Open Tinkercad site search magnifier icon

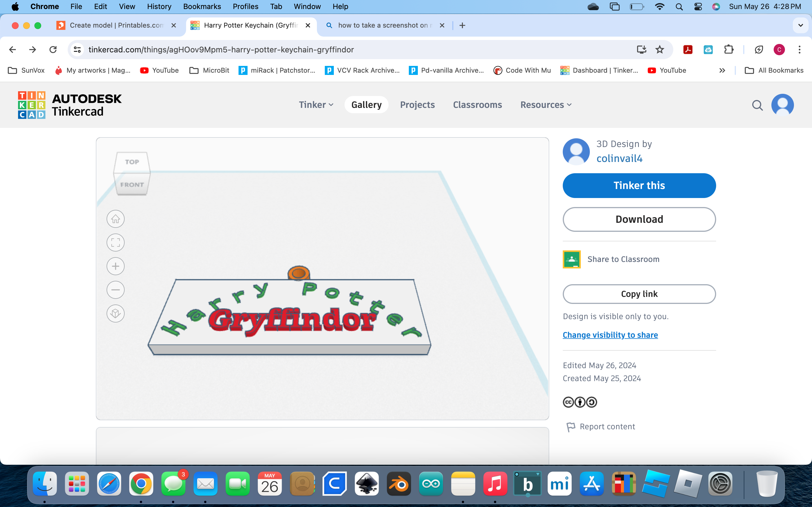757,105
